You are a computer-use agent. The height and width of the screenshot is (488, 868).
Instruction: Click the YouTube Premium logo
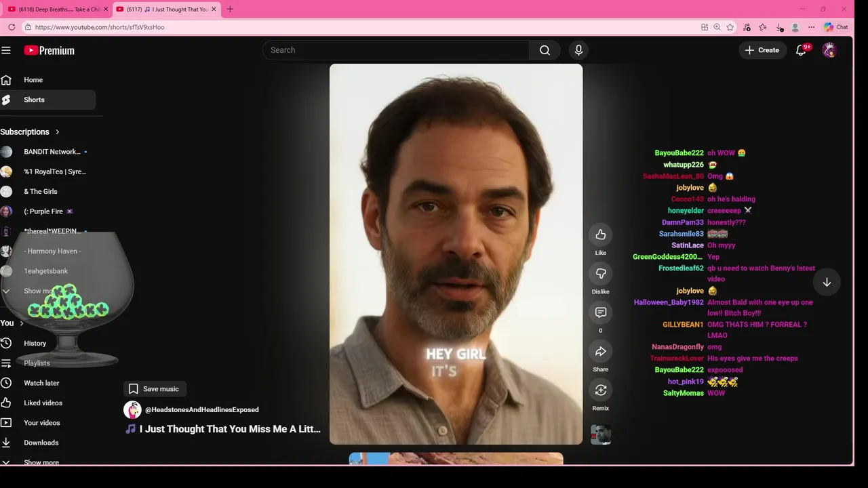click(x=49, y=50)
